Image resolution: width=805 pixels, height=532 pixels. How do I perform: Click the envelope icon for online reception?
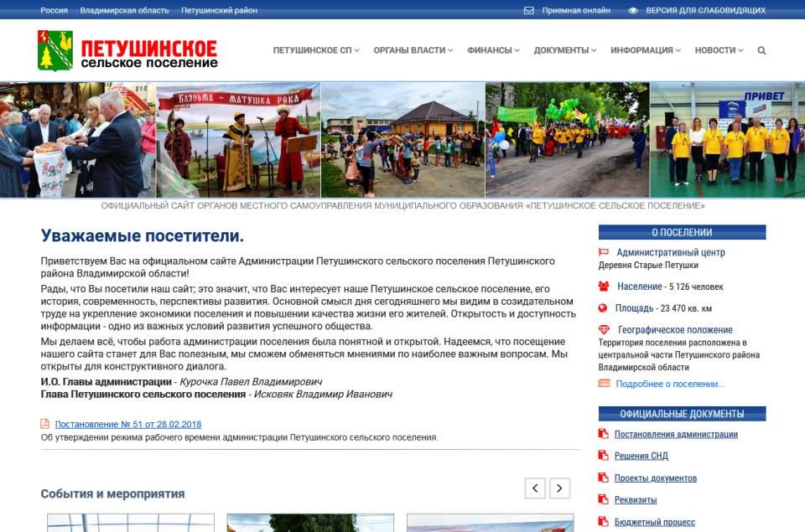click(529, 10)
